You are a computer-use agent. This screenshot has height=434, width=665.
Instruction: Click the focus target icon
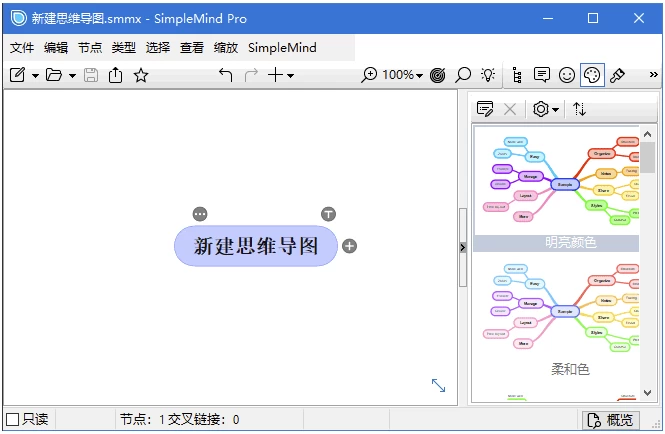438,75
